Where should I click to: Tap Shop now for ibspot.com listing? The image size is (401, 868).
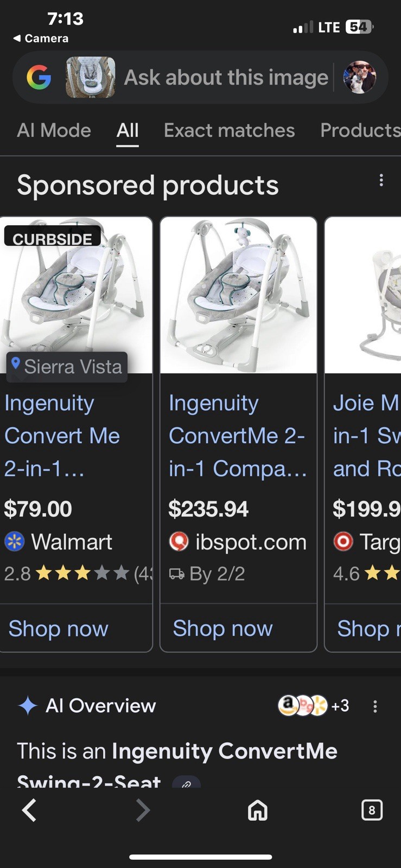[222, 628]
